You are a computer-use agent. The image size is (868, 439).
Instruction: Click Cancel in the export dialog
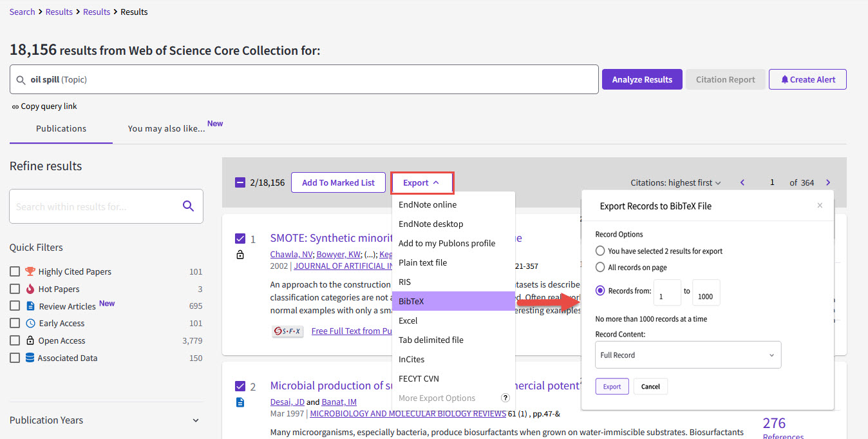point(650,387)
